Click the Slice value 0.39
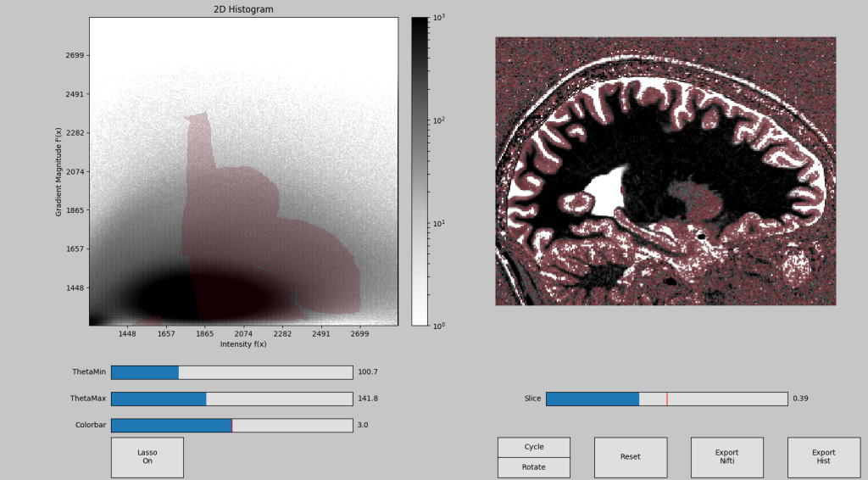Image resolution: width=868 pixels, height=480 pixels. coord(800,399)
